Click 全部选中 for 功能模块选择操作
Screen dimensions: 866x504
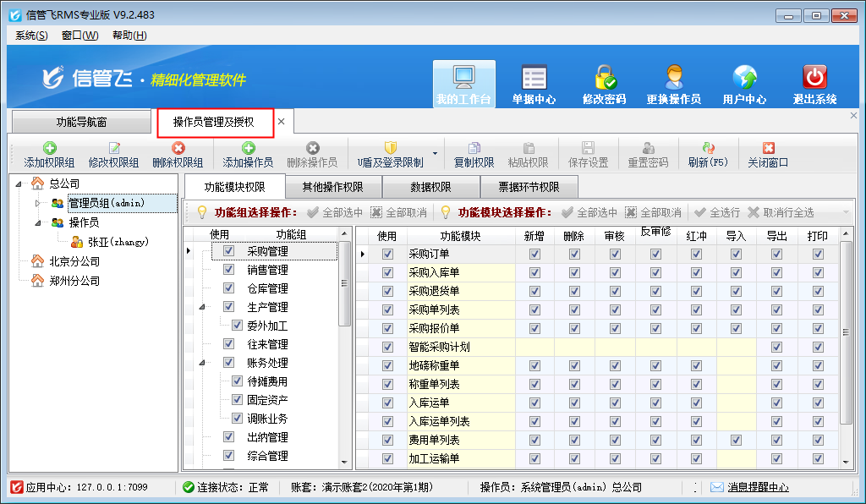(589, 212)
